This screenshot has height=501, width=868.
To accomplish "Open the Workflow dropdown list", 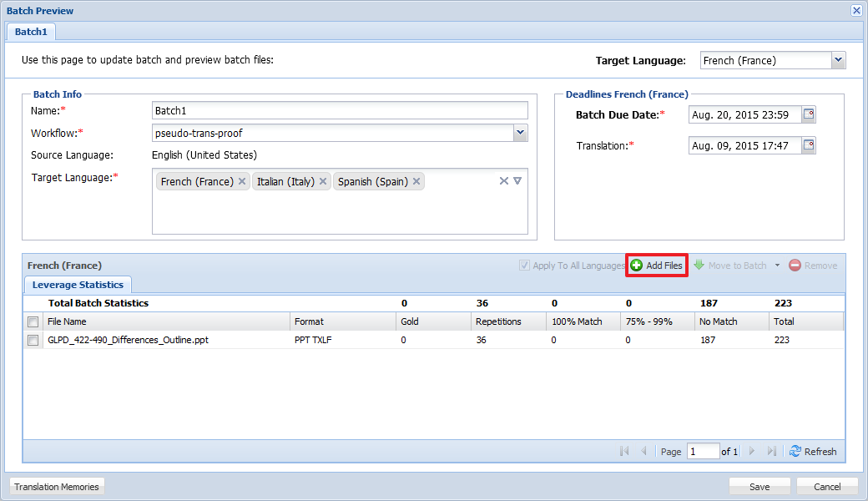I will (x=520, y=133).
